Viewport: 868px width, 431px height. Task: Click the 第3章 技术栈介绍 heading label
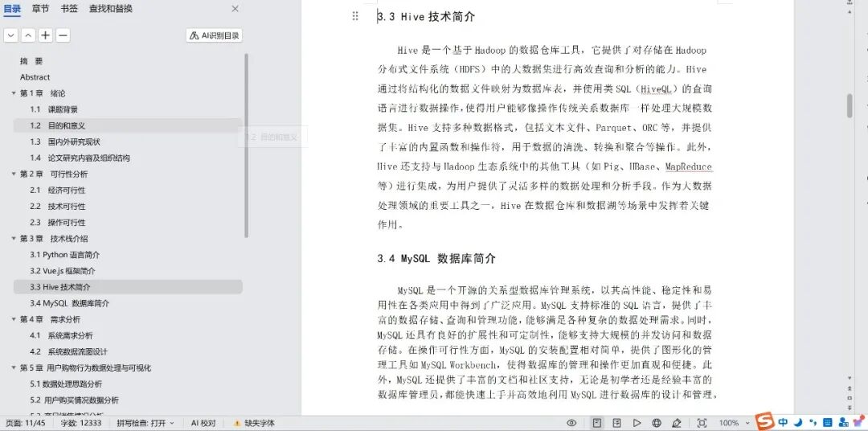pos(54,239)
